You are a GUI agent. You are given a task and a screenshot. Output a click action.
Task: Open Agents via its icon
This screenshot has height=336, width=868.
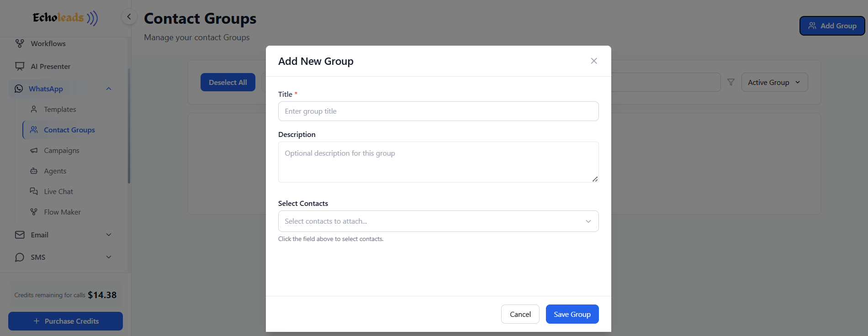pos(33,171)
